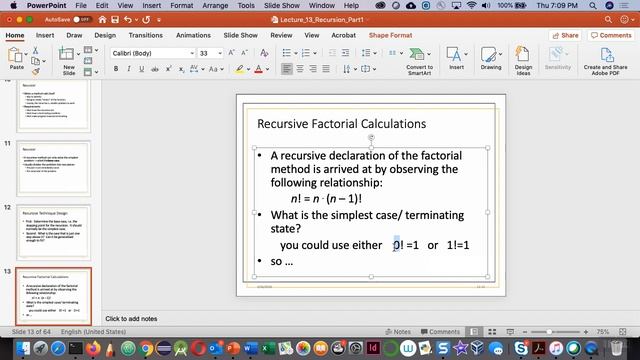Fit slide to current window
The height and width of the screenshot is (360, 640).
tap(622, 332)
